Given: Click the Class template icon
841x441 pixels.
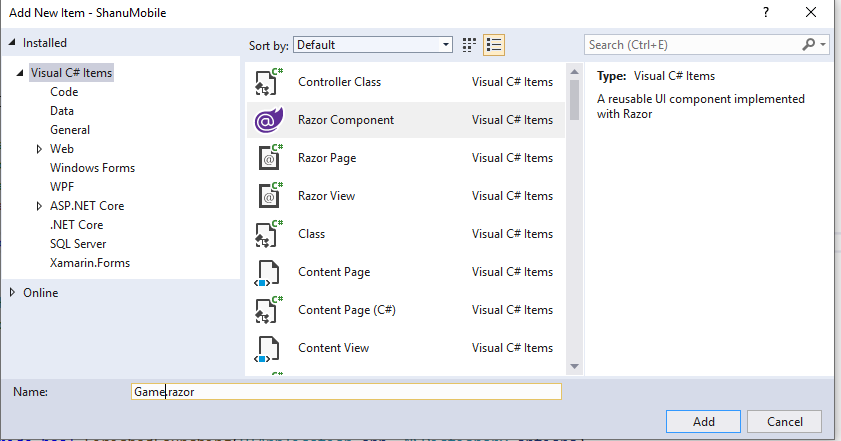Looking at the screenshot, I should tap(268, 234).
